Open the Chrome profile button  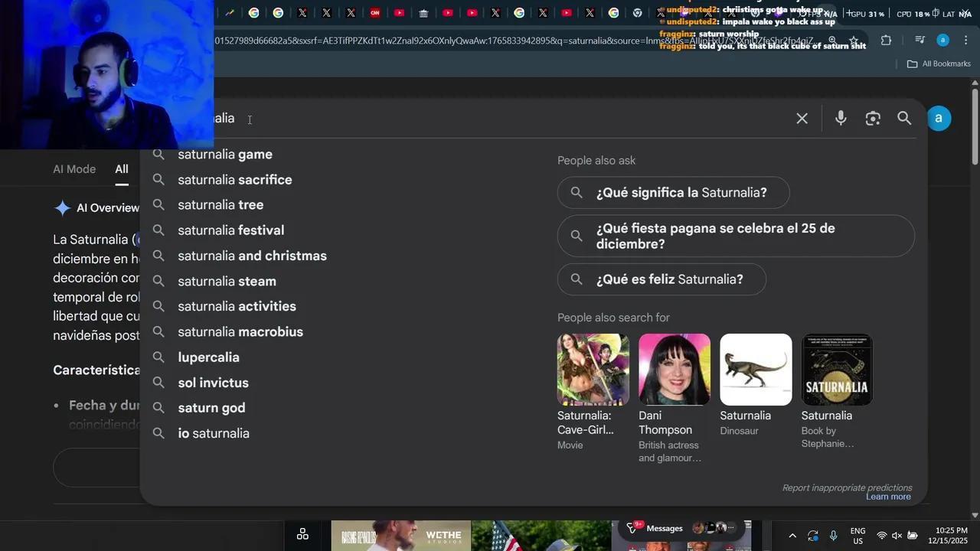click(943, 41)
